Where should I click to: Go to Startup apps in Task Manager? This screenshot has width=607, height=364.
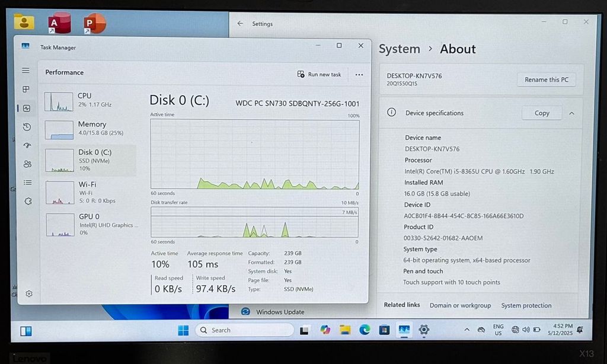tap(27, 145)
